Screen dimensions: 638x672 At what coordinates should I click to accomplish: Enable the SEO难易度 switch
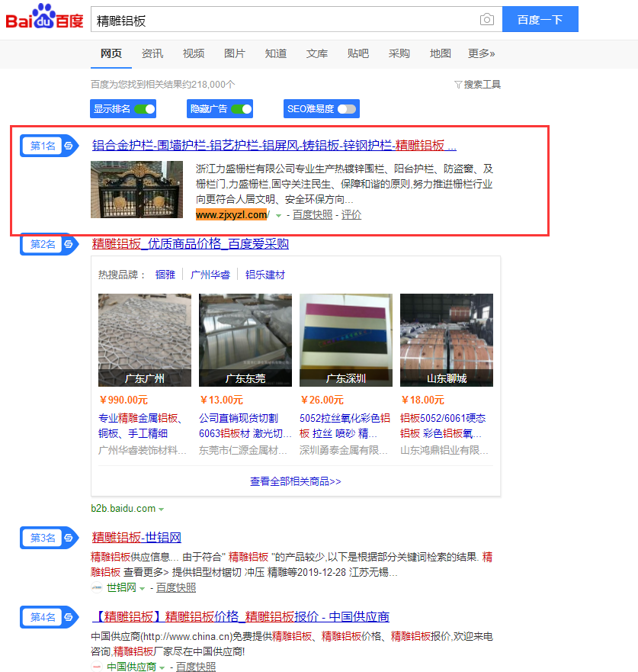(347, 109)
